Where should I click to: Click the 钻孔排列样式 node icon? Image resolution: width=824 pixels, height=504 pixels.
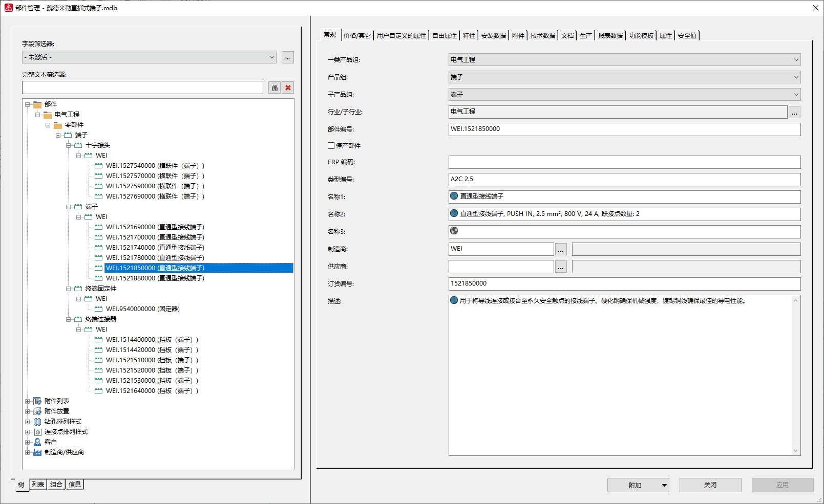(x=37, y=422)
